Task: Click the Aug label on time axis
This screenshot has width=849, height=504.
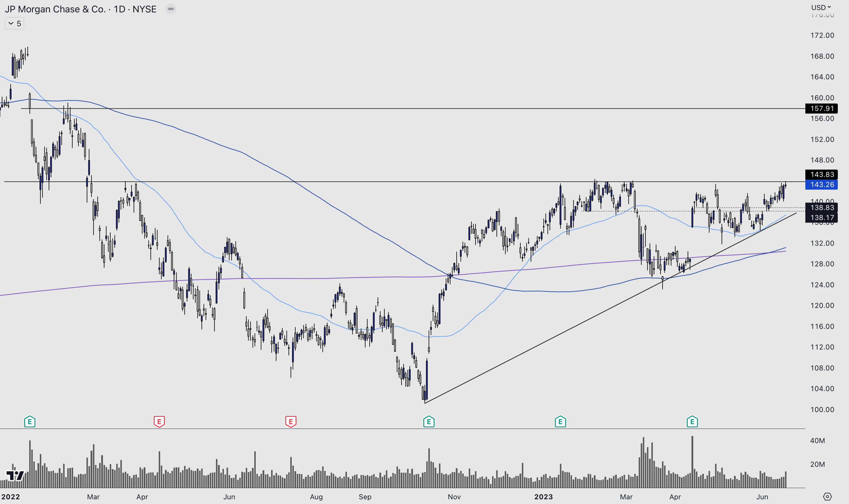Action: (316, 497)
